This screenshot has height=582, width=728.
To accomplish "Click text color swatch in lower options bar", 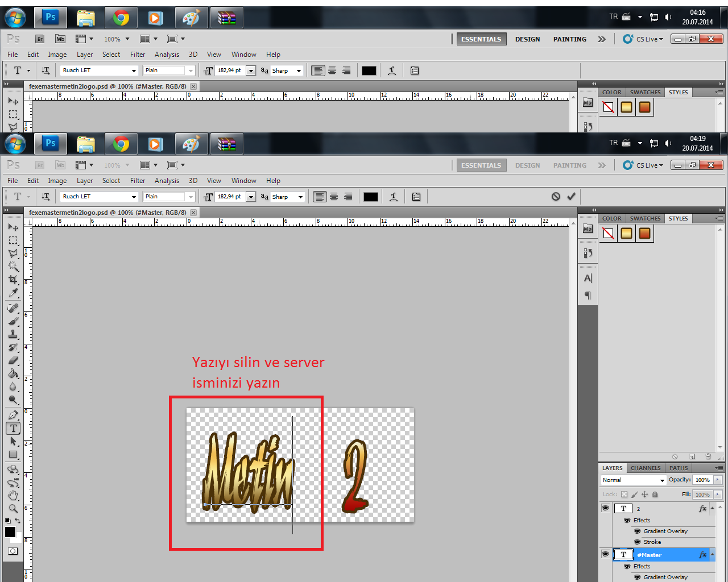I will click(371, 197).
